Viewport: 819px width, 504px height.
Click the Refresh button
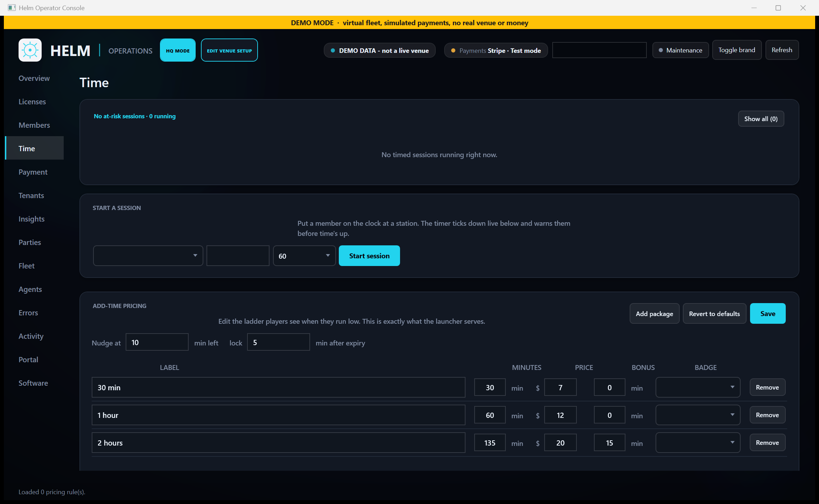tap(782, 50)
